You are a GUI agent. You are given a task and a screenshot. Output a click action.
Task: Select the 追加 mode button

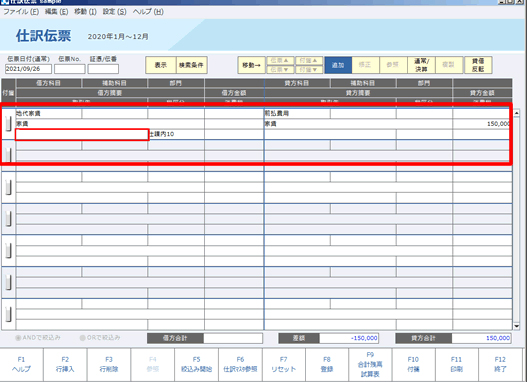[338, 65]
